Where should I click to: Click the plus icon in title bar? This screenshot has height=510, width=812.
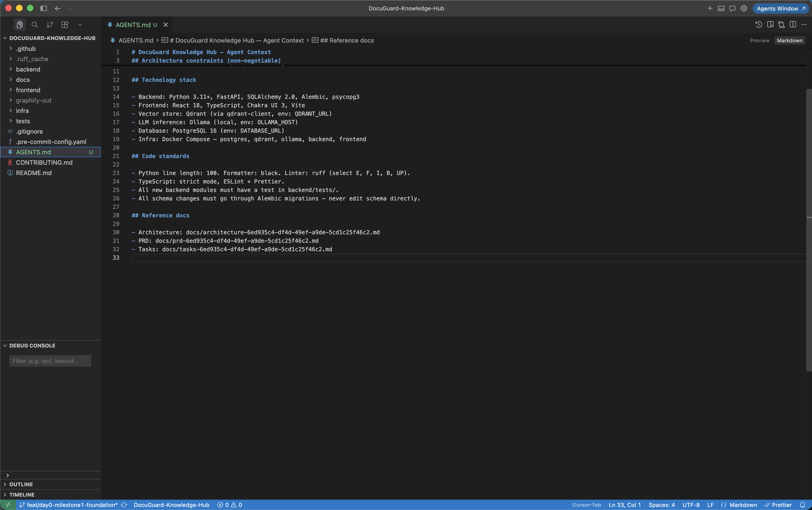point(710,8)
